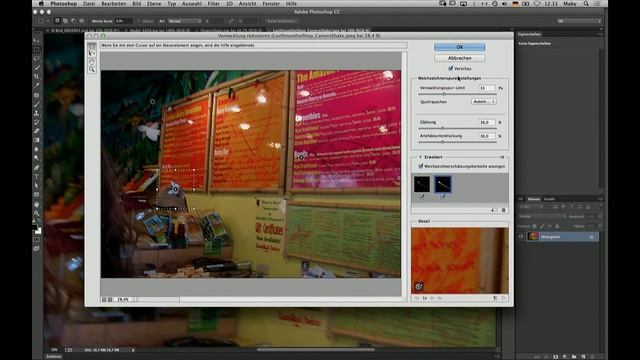Switch to the Kanäle tab
The width and height of the screenshot is (640, 360).
tap(549, 199)
